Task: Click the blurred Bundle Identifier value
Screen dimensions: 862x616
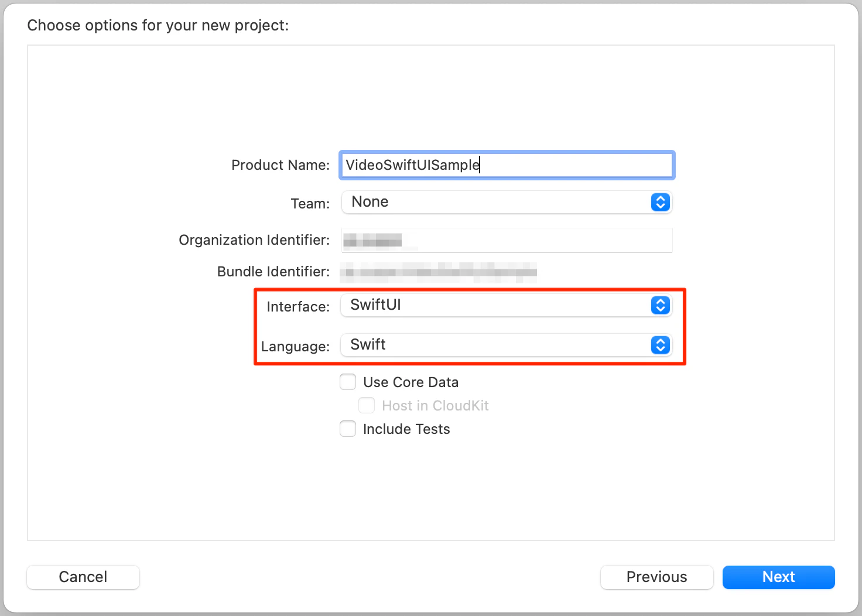Action: [439, 271]
